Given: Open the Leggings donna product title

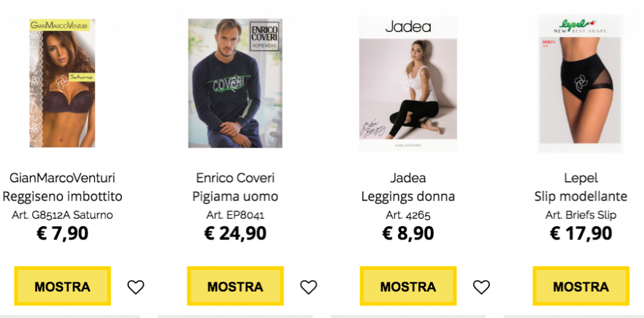Looking at the screenshot, I should [x=408, y=197].
